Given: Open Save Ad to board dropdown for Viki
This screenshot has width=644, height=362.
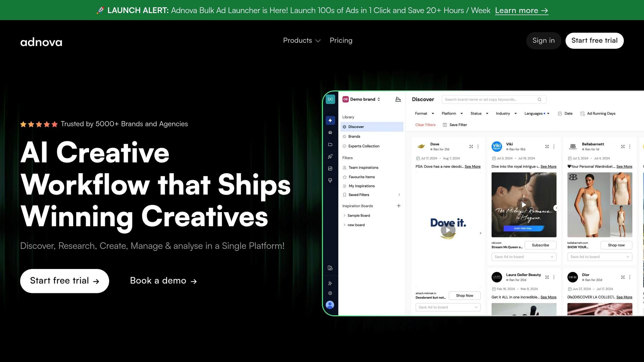Looking at the screenshot, I should pos(524,257).
